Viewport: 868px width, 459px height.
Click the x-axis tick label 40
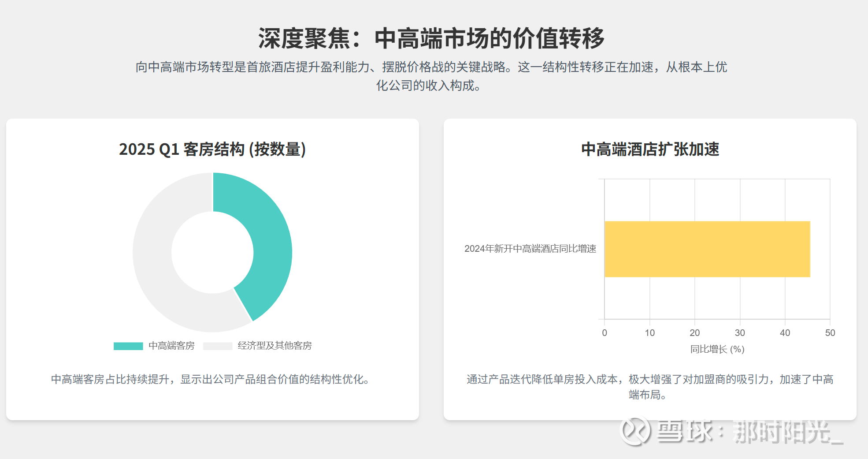[x=785, y=333]
